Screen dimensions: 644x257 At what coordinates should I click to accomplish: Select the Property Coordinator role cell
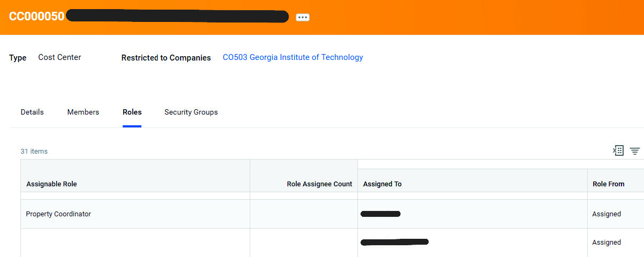(135, 214)
